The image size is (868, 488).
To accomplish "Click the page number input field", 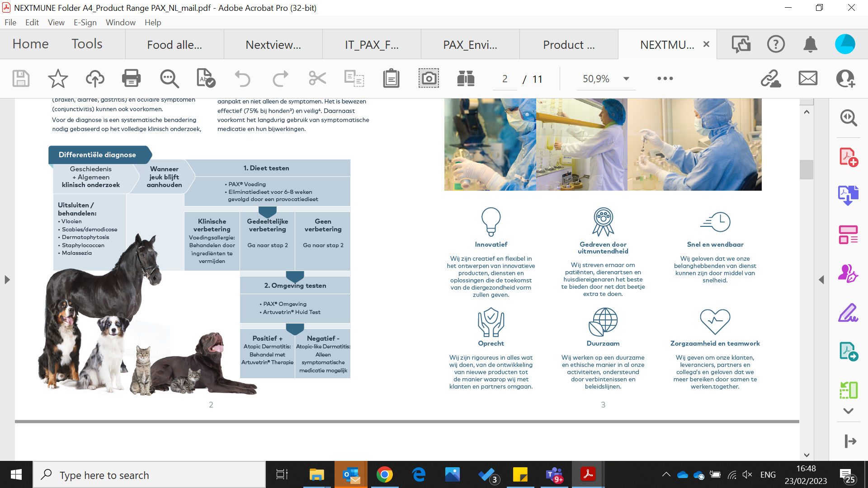I will point(505,79).
